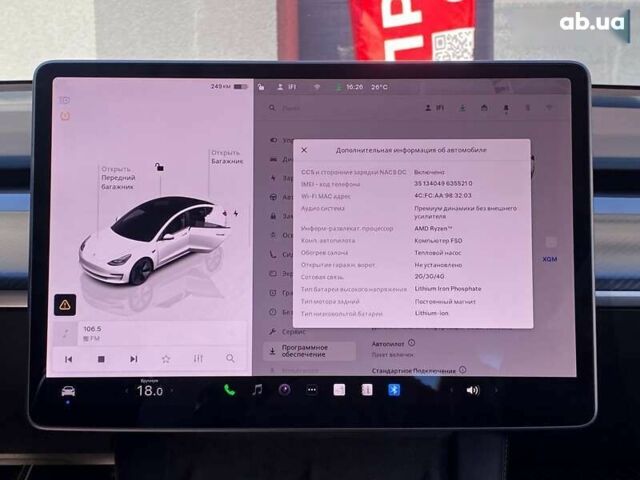
Task: Open the music app from the dock
Action: (x=257, y=390)
